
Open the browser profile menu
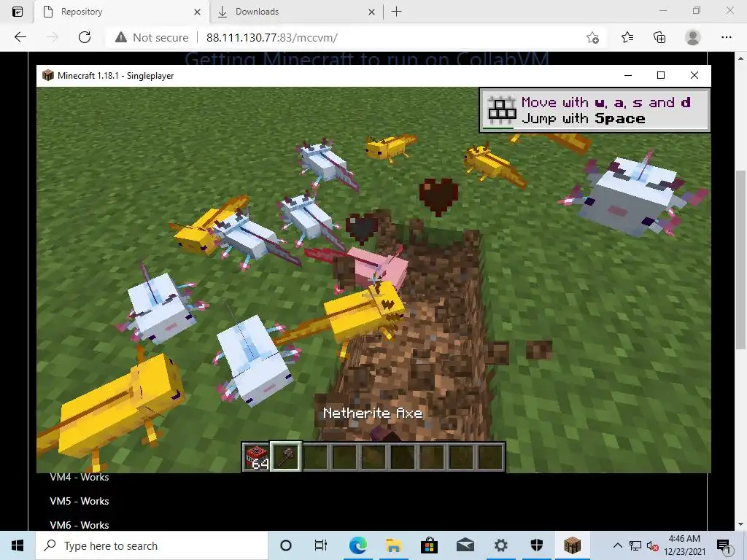pos(693,37)
